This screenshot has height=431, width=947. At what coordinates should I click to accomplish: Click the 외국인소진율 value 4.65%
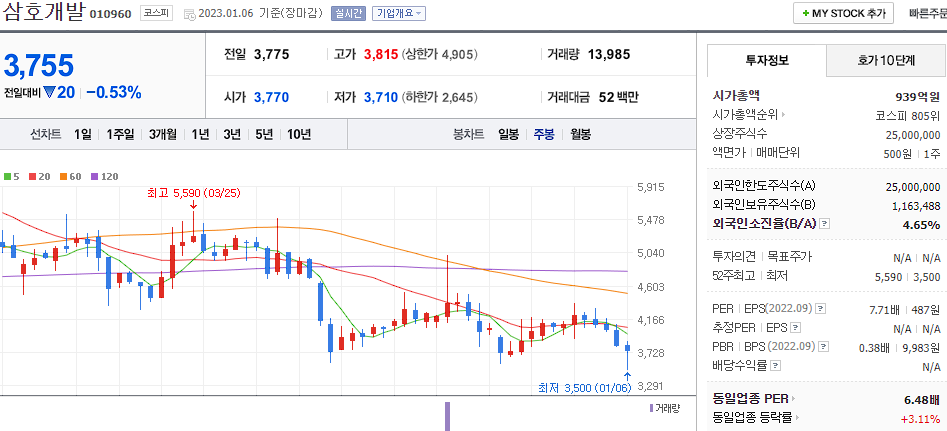[x=922, y=225]
